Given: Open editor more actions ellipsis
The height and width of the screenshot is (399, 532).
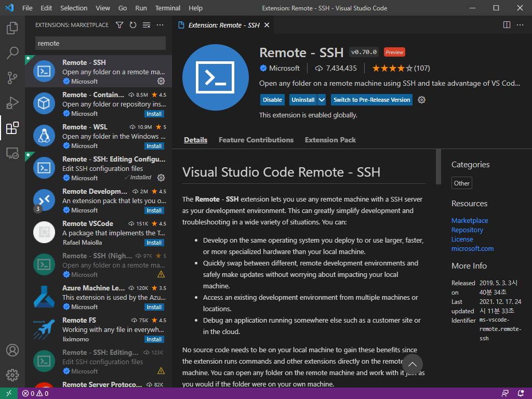Looking at the screenshot, I should [x=520, y=25].
